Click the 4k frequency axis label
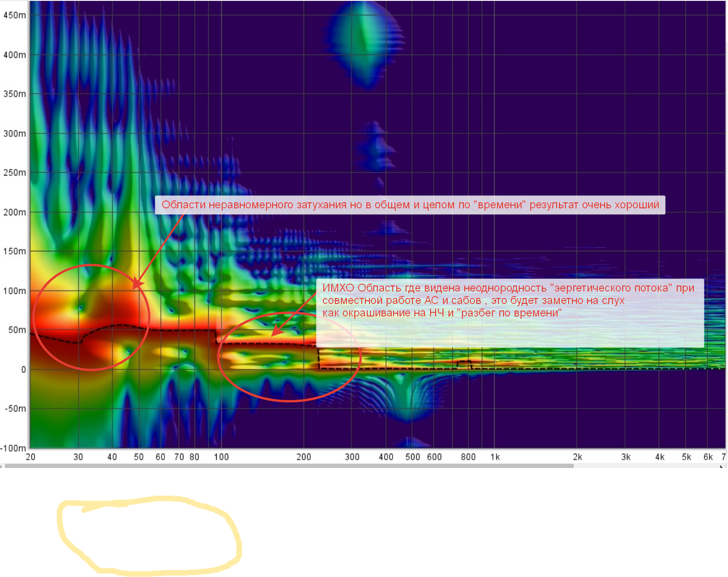Image resolution: width=728 pixels, height=577 pixels. pyautogui.click(x=660, y=457)
